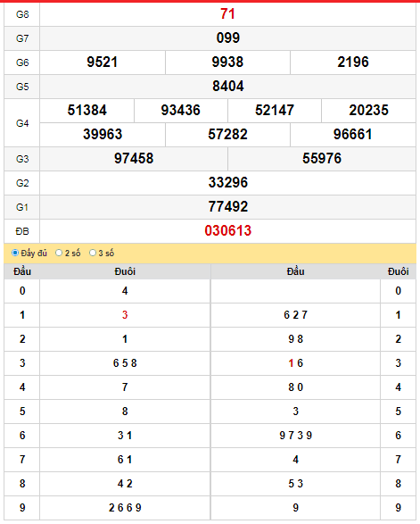The image size is (420, 524).
Task: Click the G3 result 55976
Action: pyautogui.click(x=322, y=159)
